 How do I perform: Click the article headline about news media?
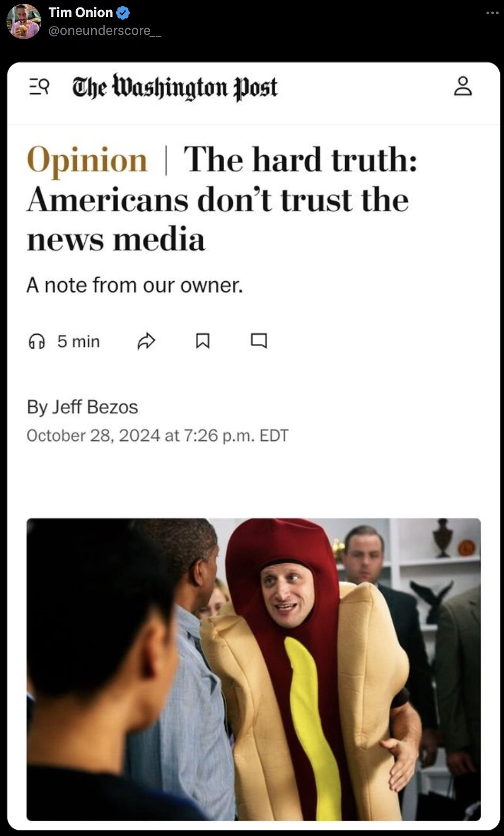tap(222, 199)
